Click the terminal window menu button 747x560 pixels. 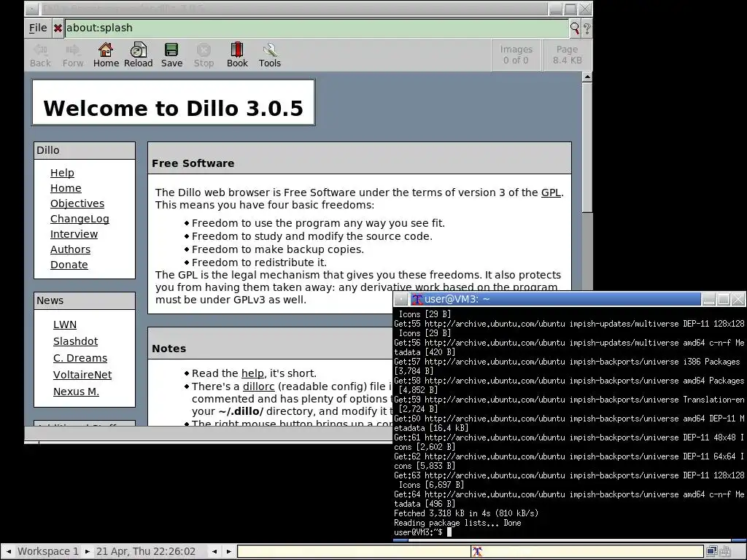click(401, 299)
